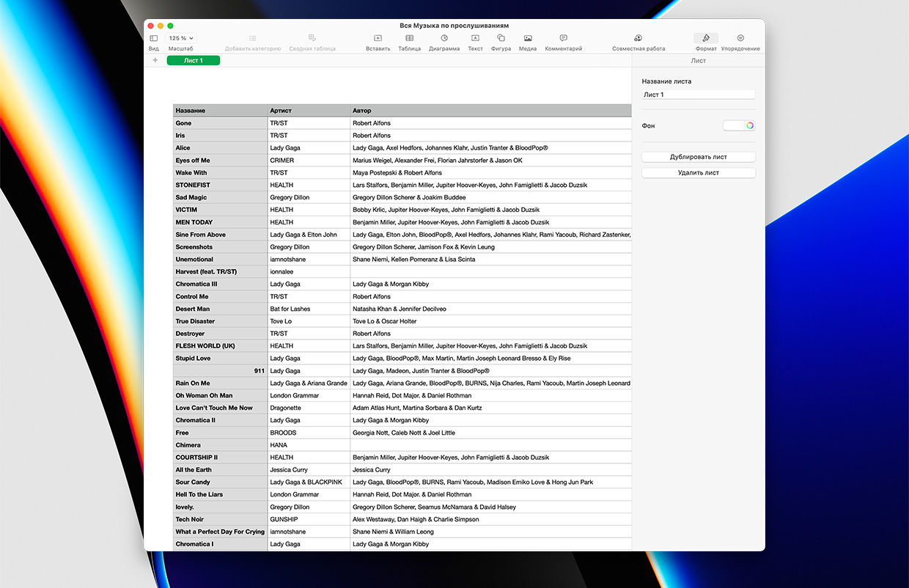Open the Диаграмма chart icon
Screen dimensions: 909x588
[444, 37]
